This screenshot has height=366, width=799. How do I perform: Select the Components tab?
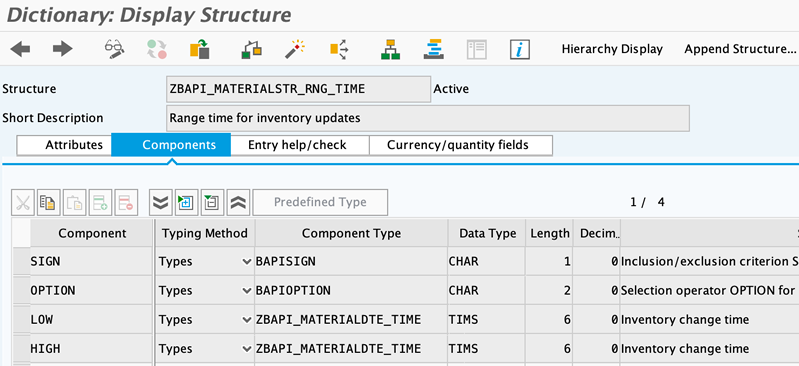coord(171,145)
